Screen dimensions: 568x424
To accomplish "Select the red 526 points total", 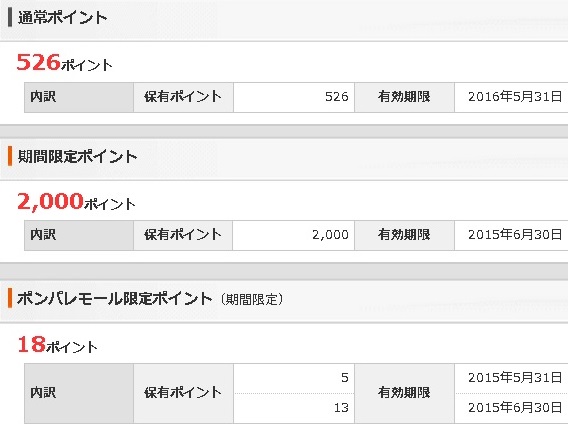I will (38, 62).
